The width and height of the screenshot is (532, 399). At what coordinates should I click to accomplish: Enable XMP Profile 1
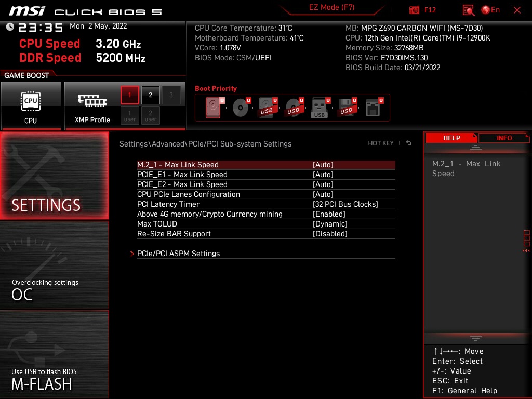(x=129, y=95)
